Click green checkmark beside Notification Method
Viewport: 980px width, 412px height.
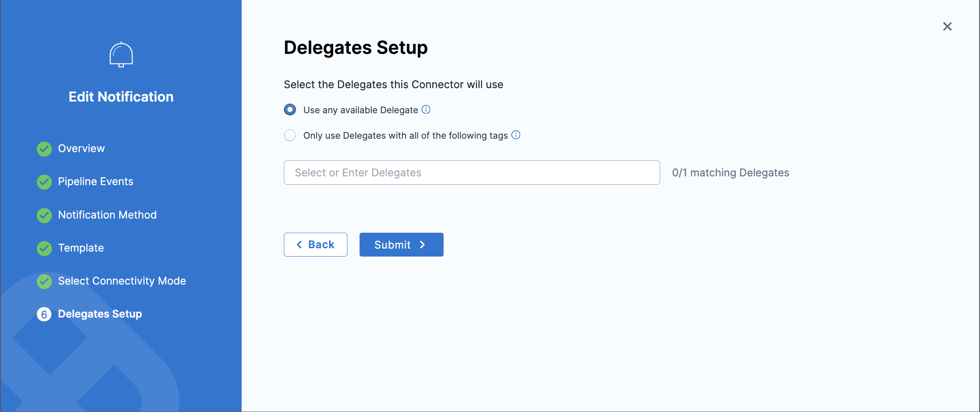click(x=44, y=215)
